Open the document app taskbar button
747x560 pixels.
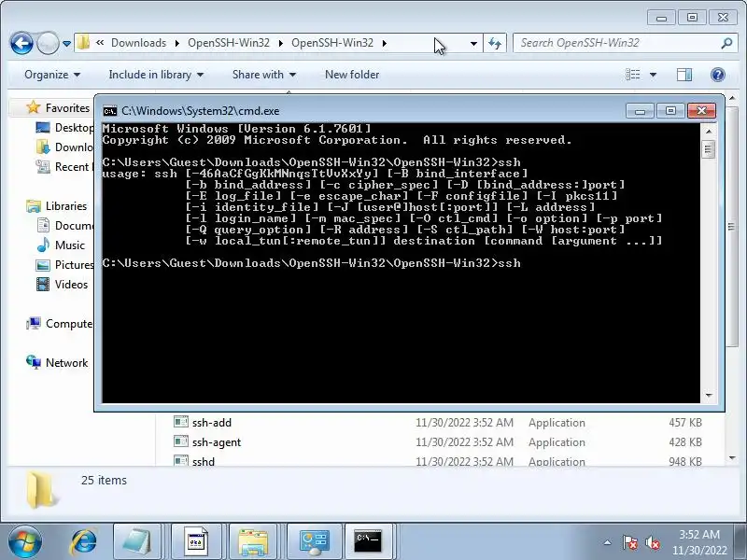(196, 541)
